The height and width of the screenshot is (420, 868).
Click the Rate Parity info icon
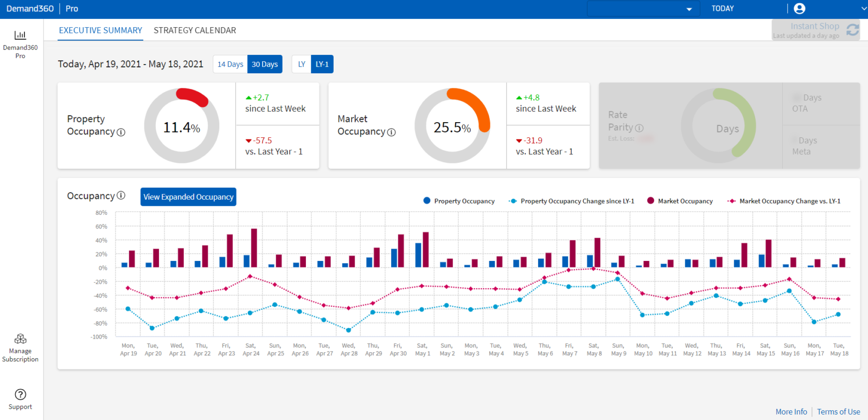[x=639, y=128]
